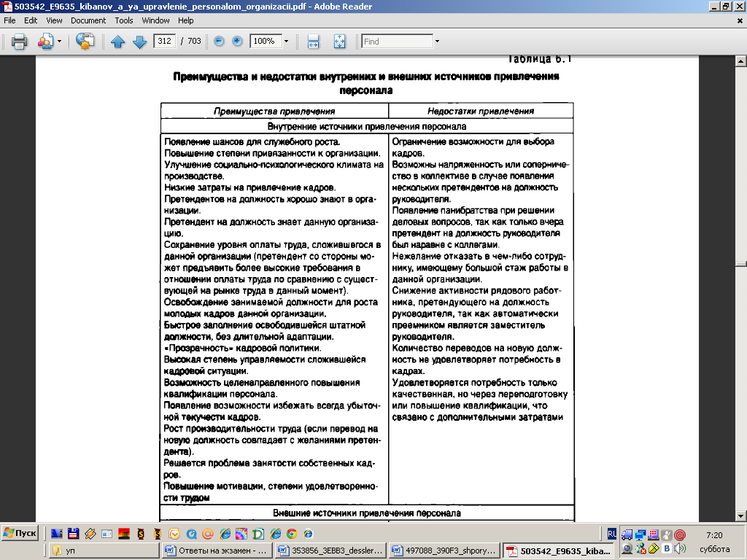This screenshot has height=560, width=747.
Task: Click the zoom in plus button
Action: (x=237, y=41)
